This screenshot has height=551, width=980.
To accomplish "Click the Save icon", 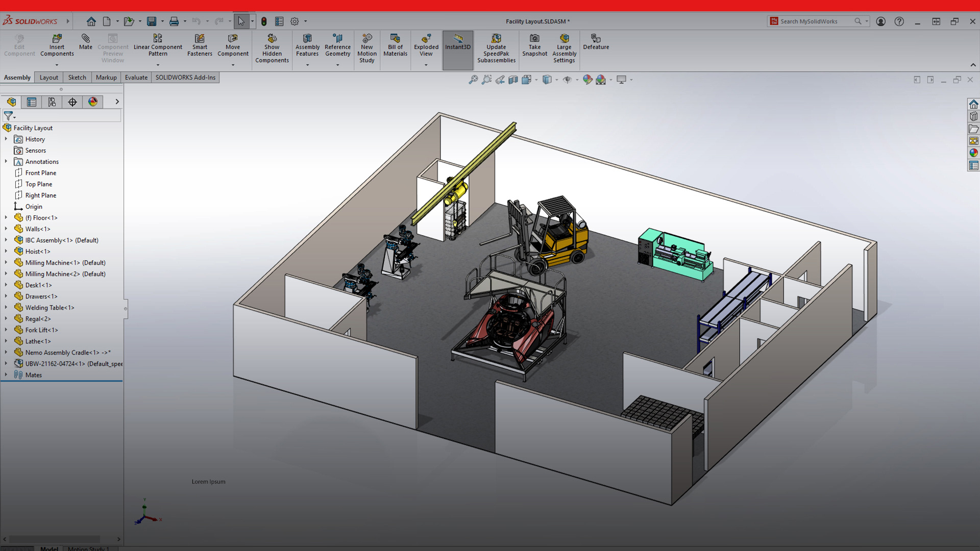I will coord(152,21).
